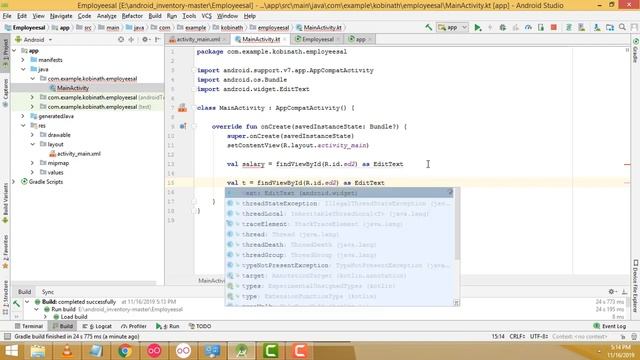Switch to the app editor tab

click(360, 39)
